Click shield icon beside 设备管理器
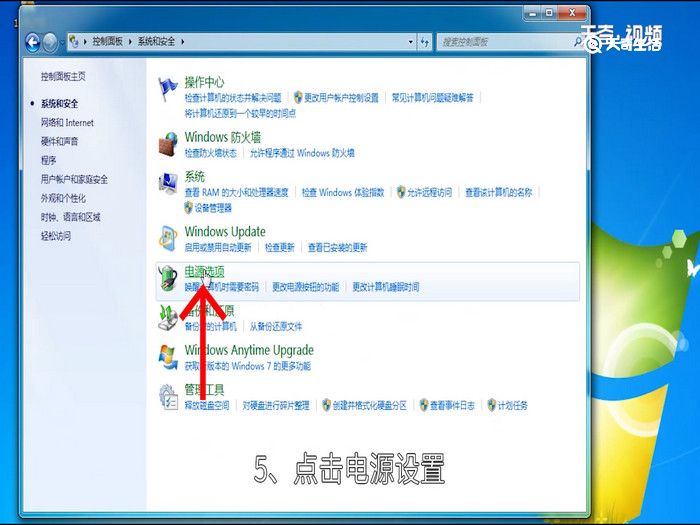Viewport: 700px width, 525px height. click(x=188, y=208)
